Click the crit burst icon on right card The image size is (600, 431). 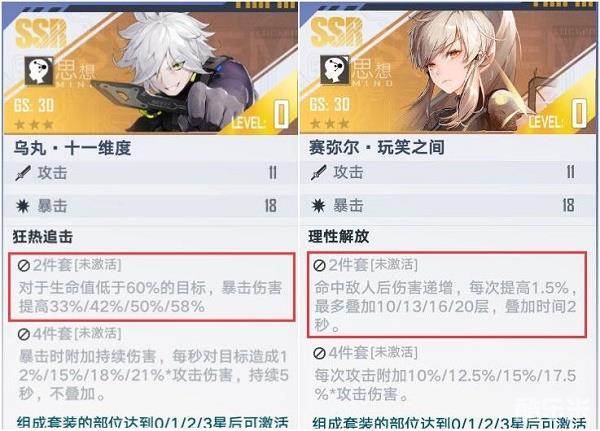[x=318, y=206]
